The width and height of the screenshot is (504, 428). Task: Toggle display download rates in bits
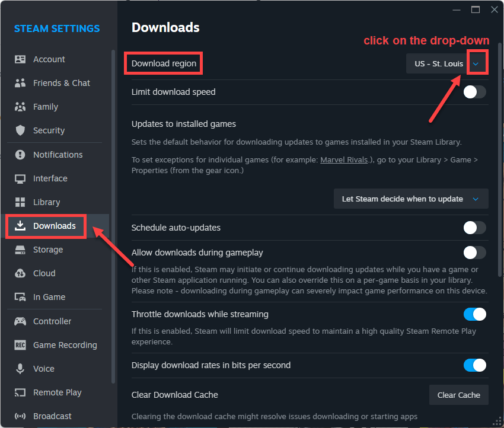(x=474, y=365)
